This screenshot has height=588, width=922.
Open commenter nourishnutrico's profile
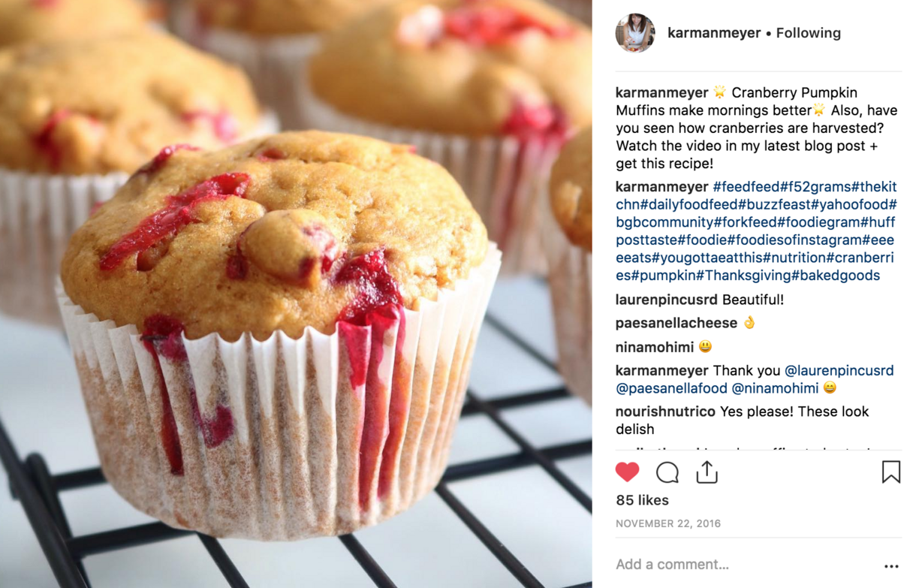(666, 412)
